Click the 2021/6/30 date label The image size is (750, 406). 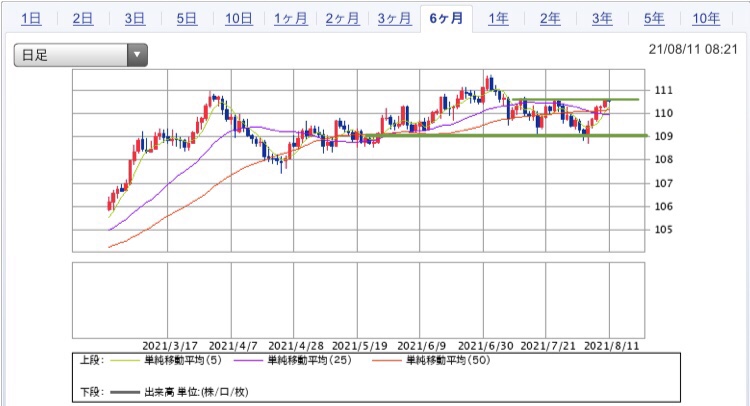485,346
